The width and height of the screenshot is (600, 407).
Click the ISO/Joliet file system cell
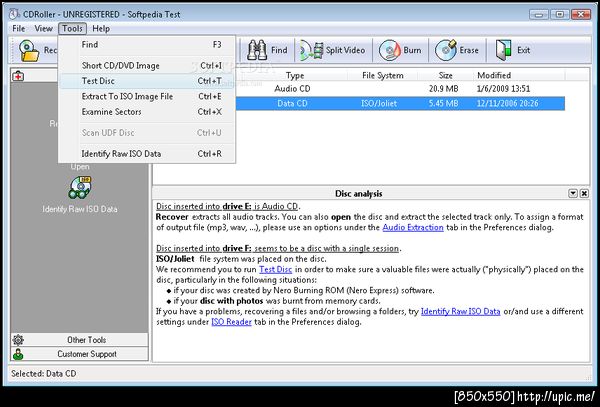pos(379,104)
